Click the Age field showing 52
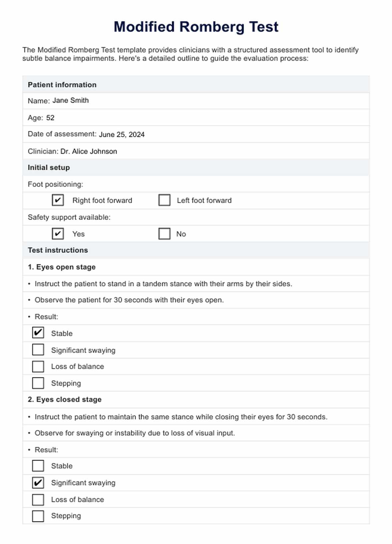This screenshot has width=392, height=544. point(50,118)
